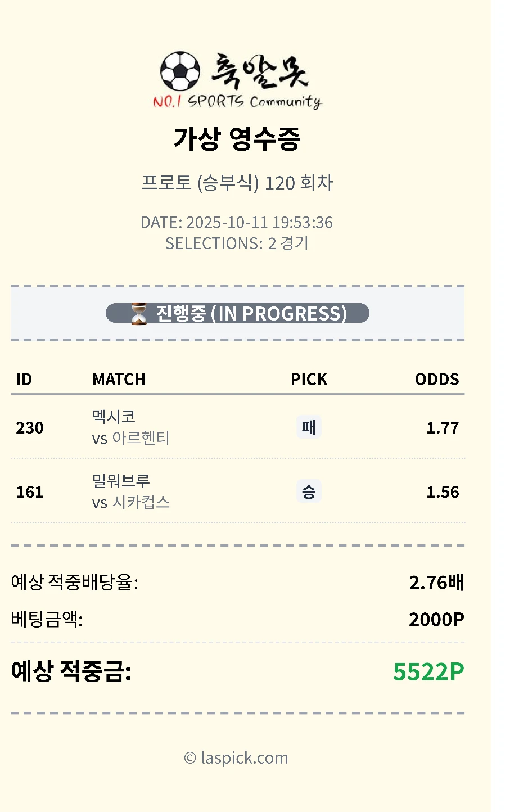510x812 pixels.
Task: Select the 멕시코 vs 아르헨티 match row
Action: (130, 427)
